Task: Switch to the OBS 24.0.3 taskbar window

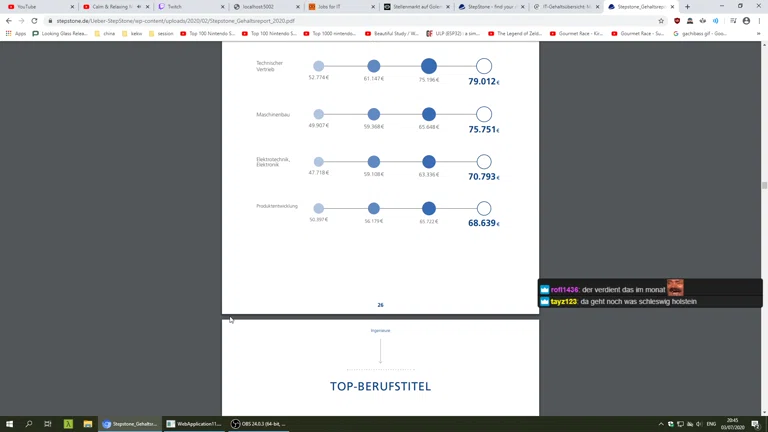Action: (x=259, y=424)
